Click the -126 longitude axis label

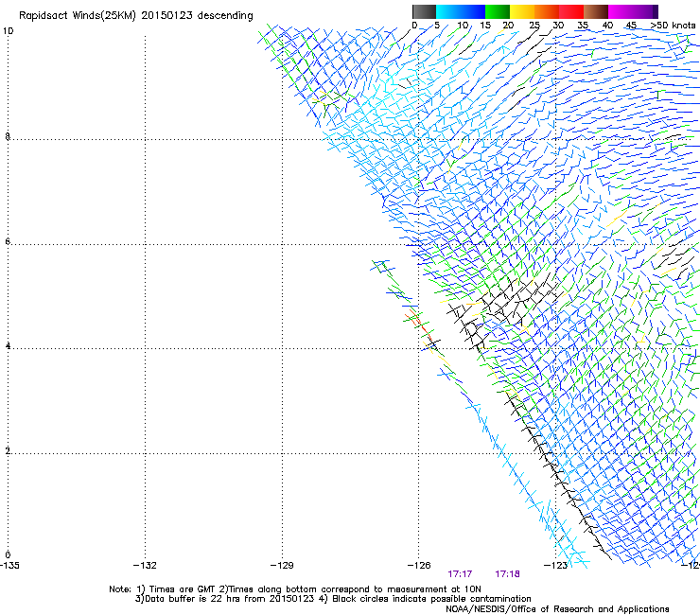(x=419, y=566)
